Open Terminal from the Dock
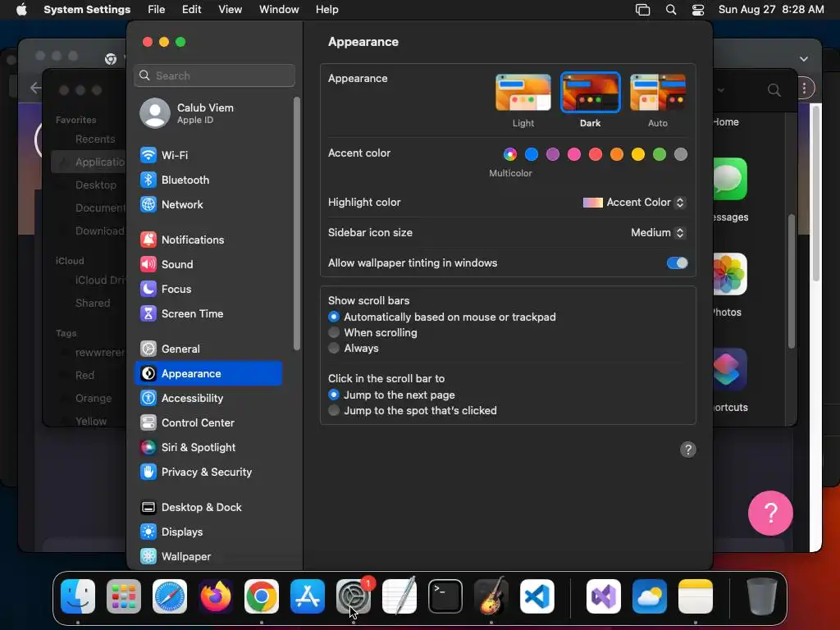The image size is (840, 630). (445, 597)
